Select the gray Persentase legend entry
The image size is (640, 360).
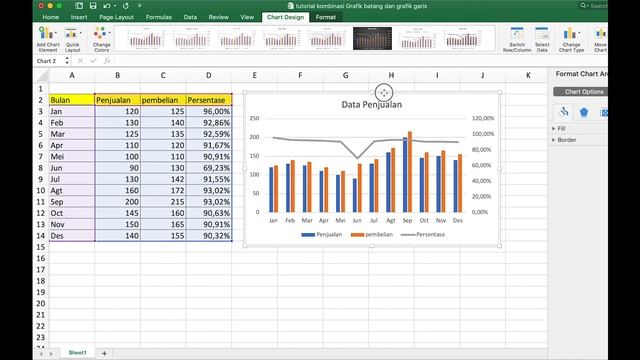click(423, 235)
